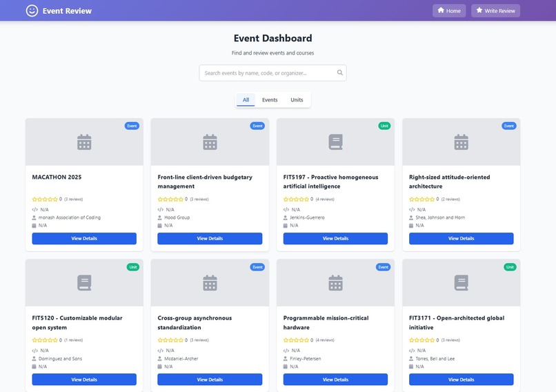
Task: Click the calendar icon on the Programmable mission-critical card
Action: [x=335, y=283]
